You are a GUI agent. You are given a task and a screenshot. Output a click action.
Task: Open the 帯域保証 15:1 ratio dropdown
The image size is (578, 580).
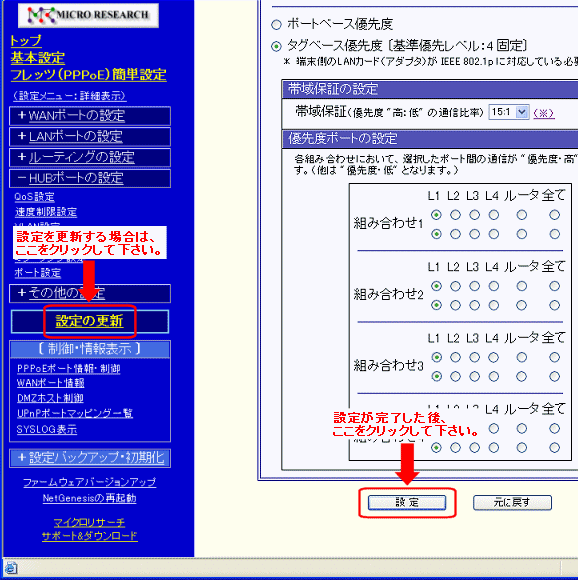509,112
